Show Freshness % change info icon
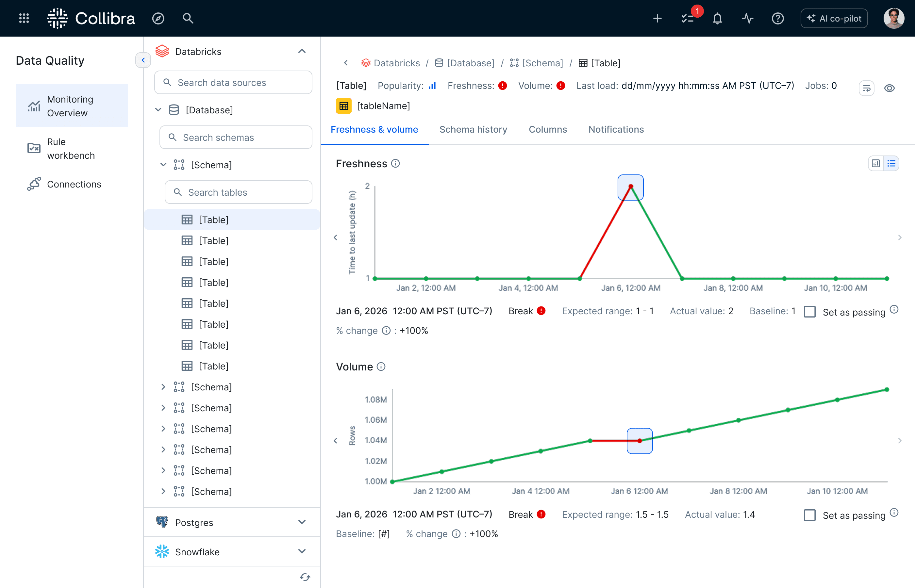Image resolution: width=915 pixels, height=588 pixels. 386,330
